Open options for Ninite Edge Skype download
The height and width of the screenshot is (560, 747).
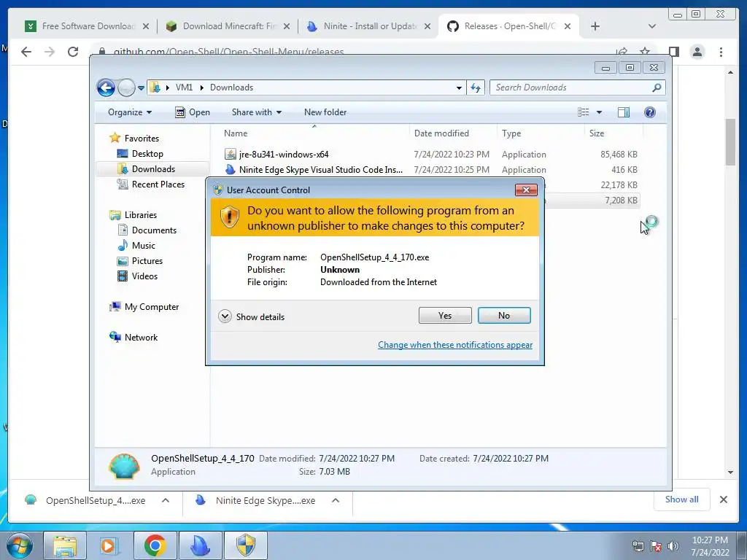coord(336,500)
